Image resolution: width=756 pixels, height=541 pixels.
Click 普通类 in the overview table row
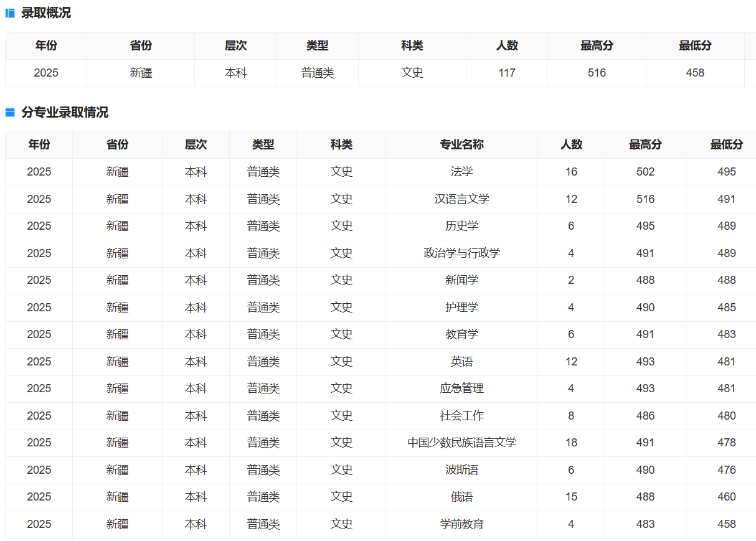(318, 73)
